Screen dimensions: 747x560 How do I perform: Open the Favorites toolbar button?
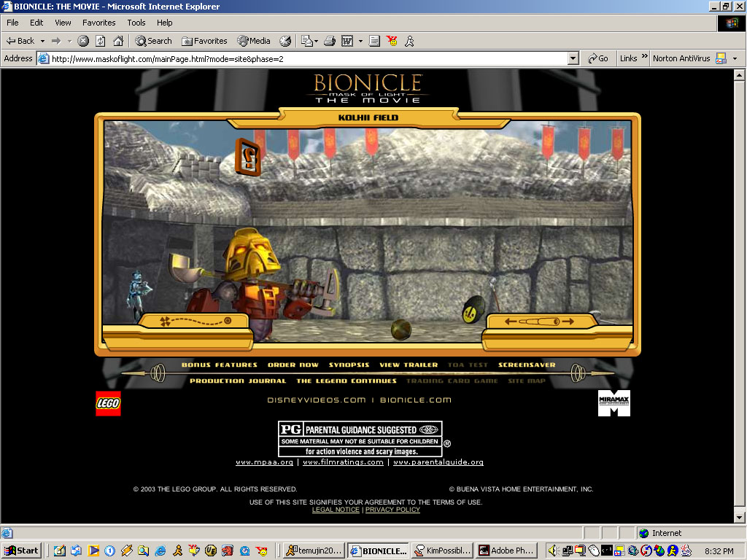204,41
